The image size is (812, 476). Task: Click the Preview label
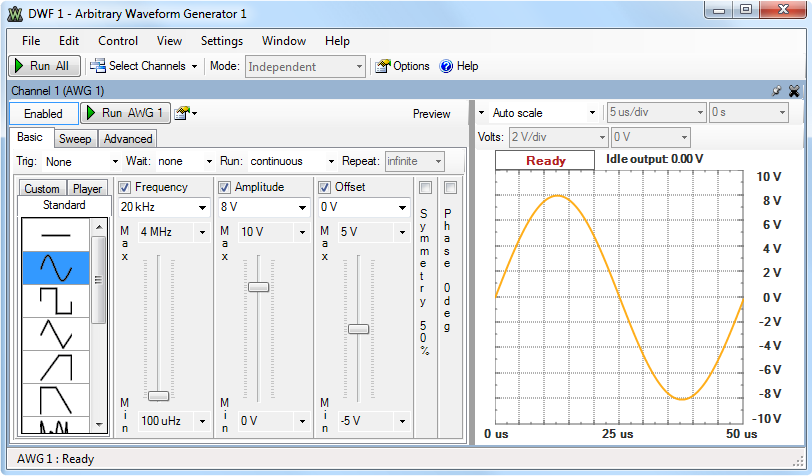pyautogui.click(x=431, y=114)
